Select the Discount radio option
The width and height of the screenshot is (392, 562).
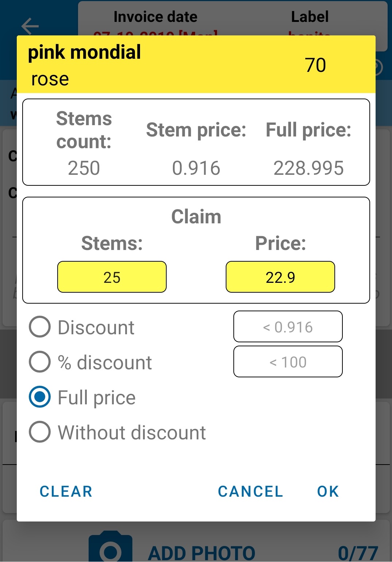click(40, 327)
